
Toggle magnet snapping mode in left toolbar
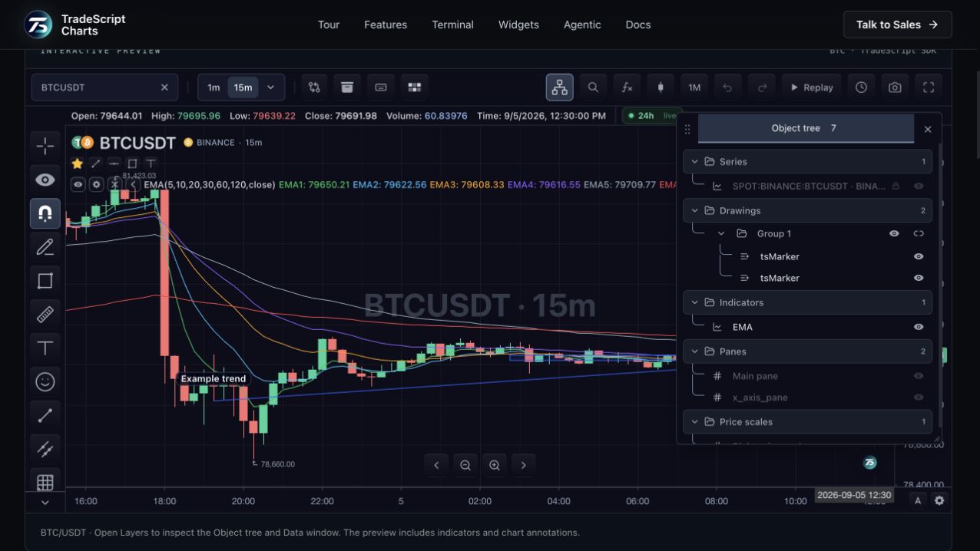tap(45, 213)
